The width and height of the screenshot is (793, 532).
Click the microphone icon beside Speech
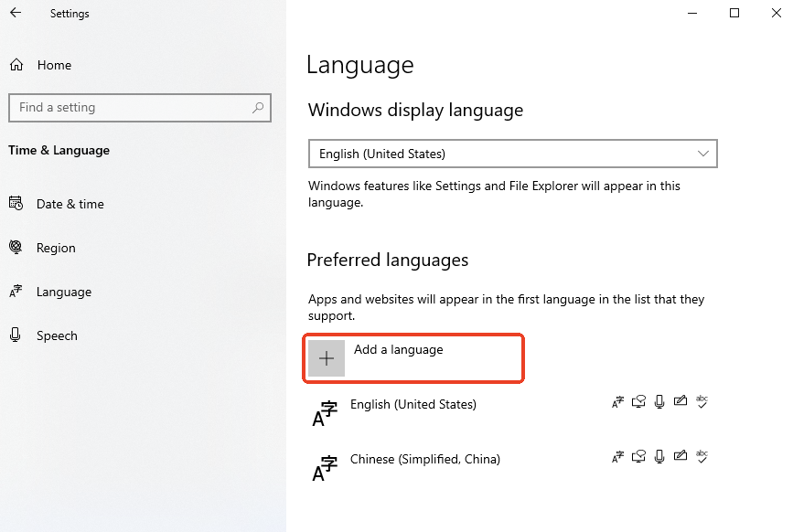coord(16,335)
